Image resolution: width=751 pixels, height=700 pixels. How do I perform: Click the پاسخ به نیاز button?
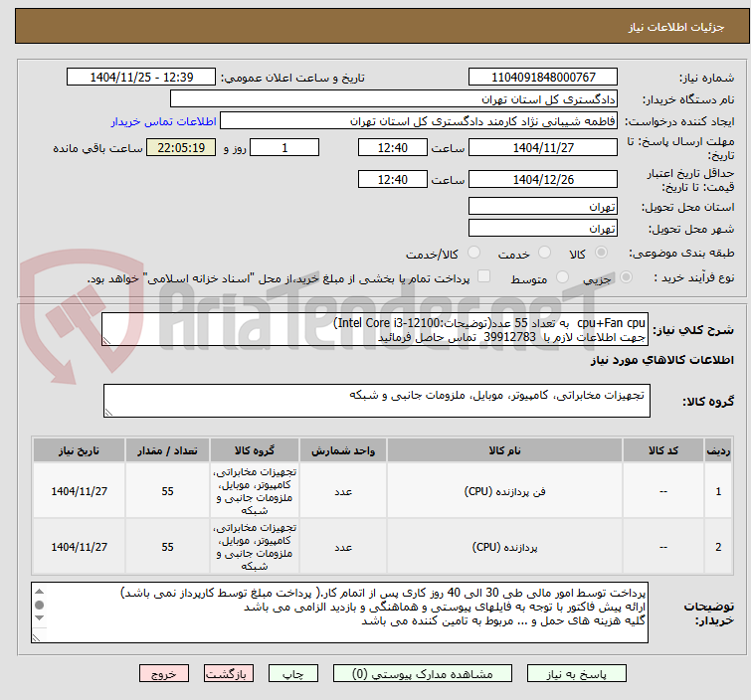[x=577, y=674]
